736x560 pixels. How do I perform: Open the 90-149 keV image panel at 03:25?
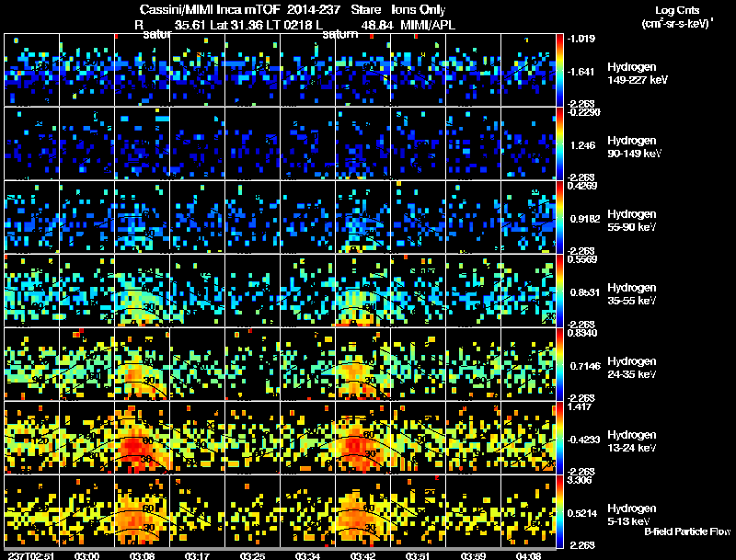pos(252,143)
